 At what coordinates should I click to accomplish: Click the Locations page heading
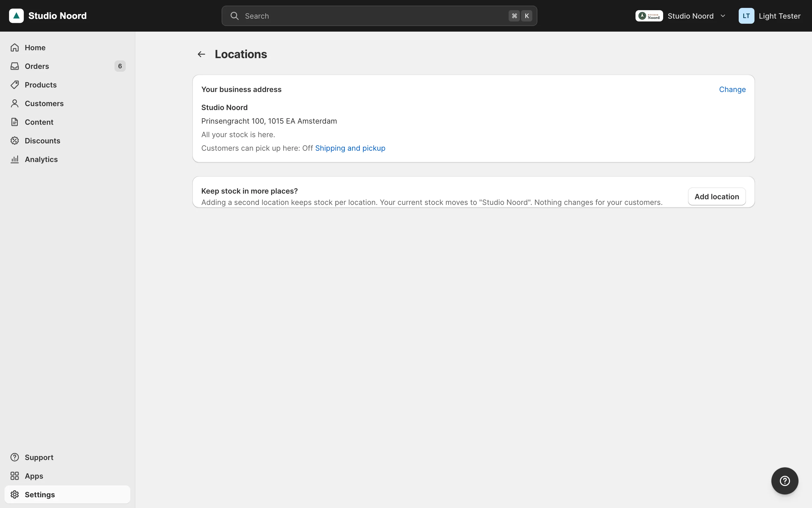(241, 54)
